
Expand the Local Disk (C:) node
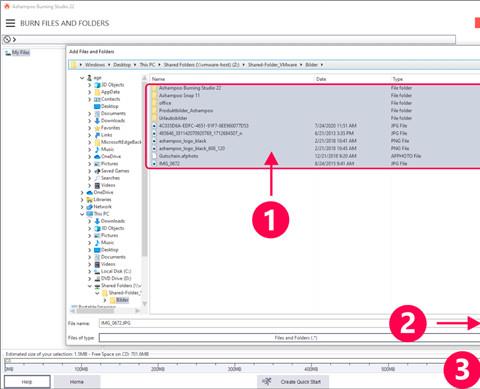[89, 271]
